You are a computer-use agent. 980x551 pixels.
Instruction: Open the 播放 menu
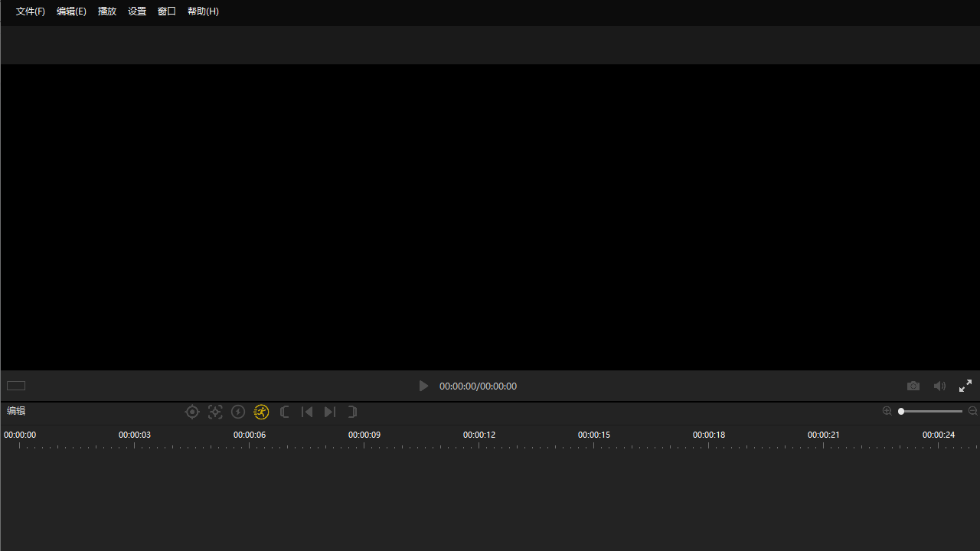107,11
